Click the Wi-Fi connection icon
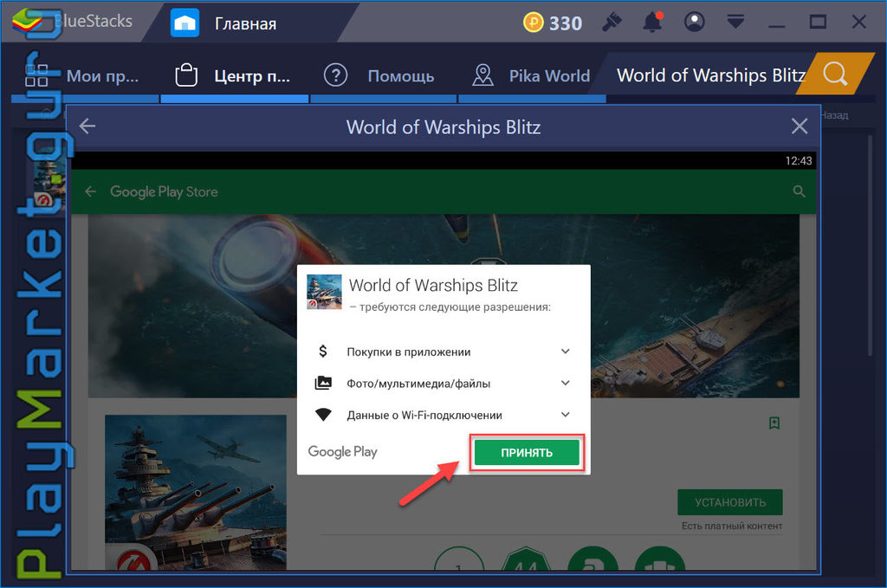The image size is (887, 588). click(x=323, y=415)
